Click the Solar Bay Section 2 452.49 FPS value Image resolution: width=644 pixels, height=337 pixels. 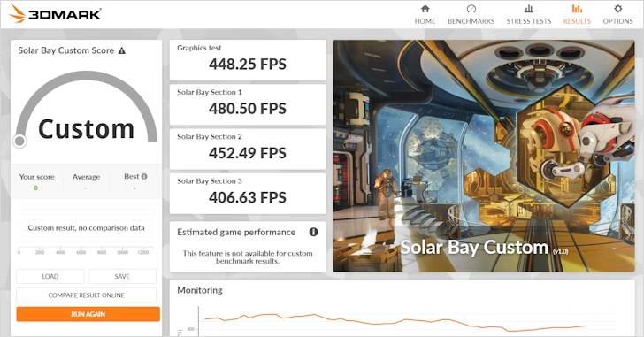pyautogui.click(x=248, y=153)
